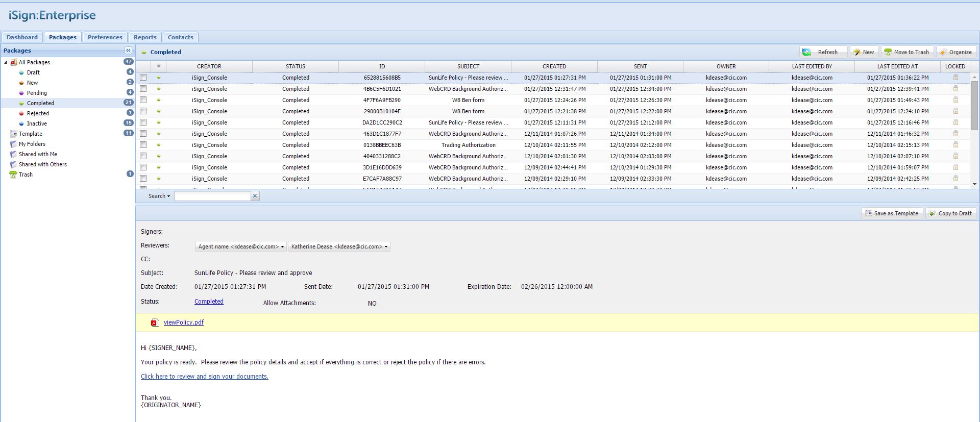Click the Draft status dot icon
The height and width of the screenshot is (422, 980).
[21, 72]
